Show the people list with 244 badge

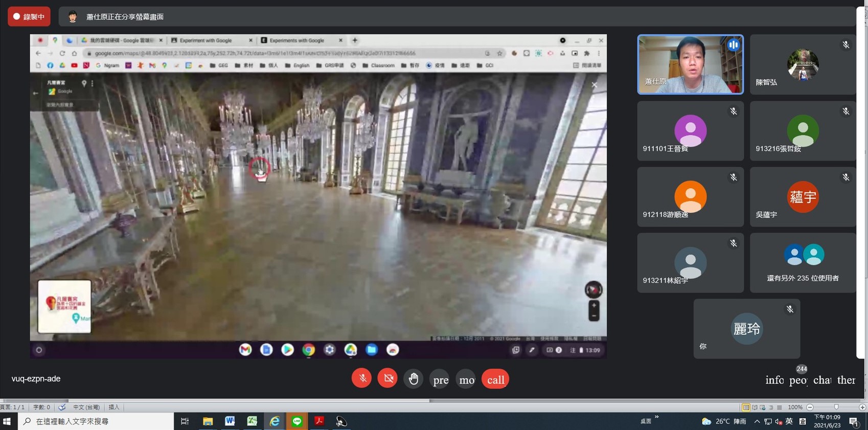point(798,380)
